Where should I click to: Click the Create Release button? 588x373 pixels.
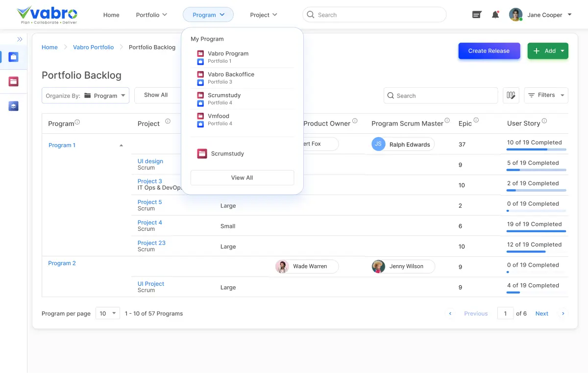click(x=489, y=50)
